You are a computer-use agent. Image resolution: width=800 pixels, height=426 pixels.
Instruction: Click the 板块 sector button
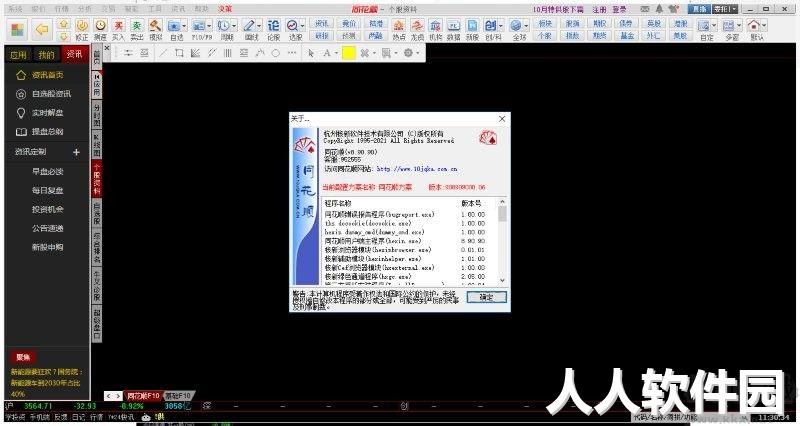pos(544,23)
